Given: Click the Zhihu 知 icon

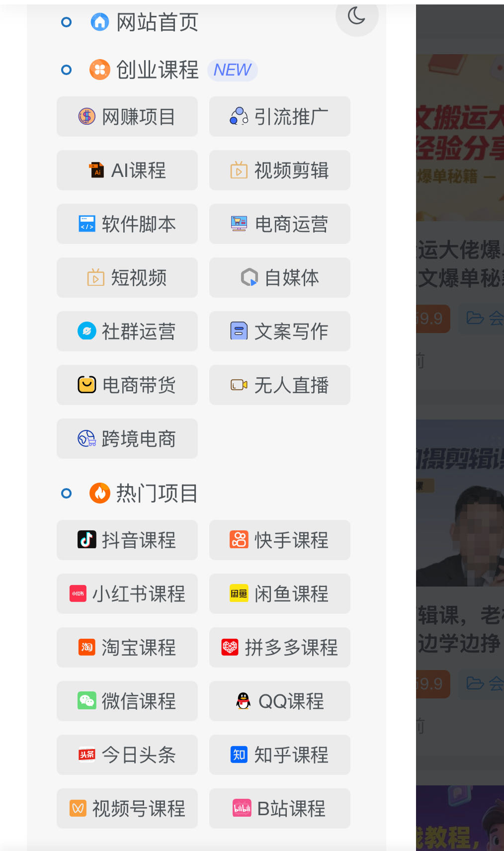Looking at the screenshot, I should (239, 755).
